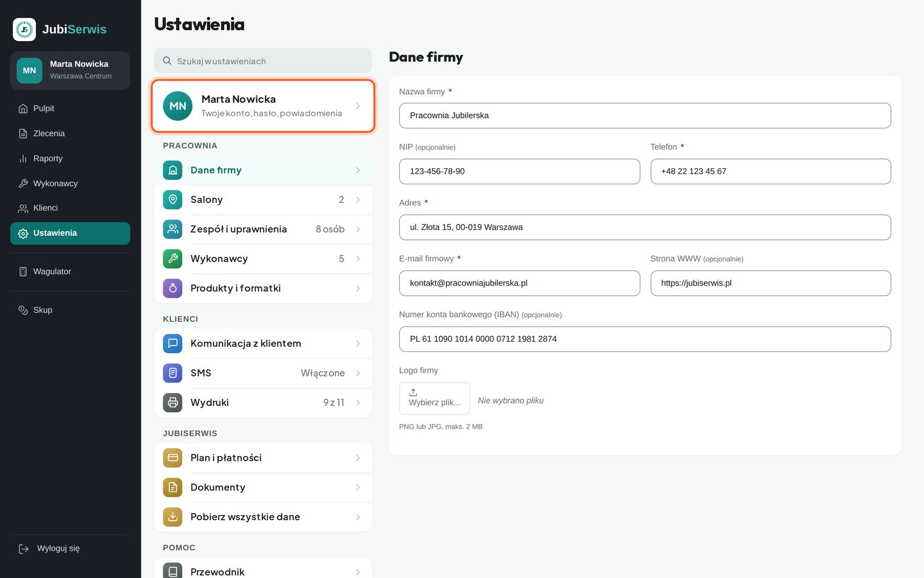924x578 pixels.
Task: Click the E-mail firmowy input field
Action: click(519, 283)
